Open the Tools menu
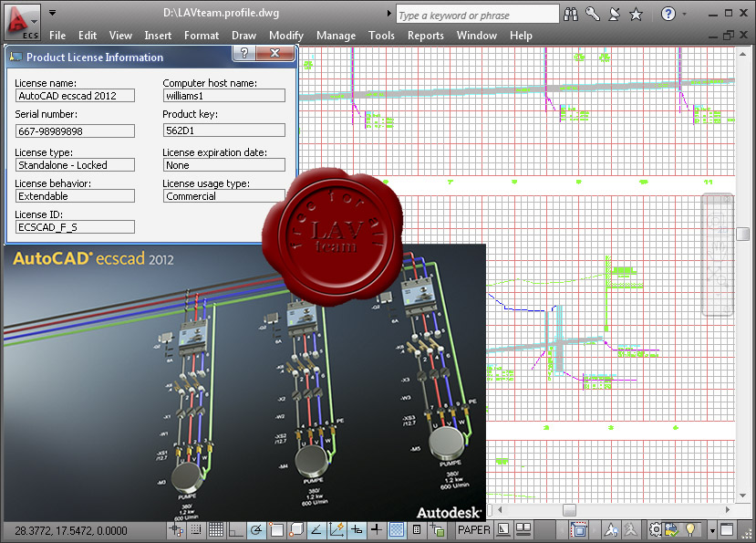This screenshot has height=543, width=756. [381, 36]
